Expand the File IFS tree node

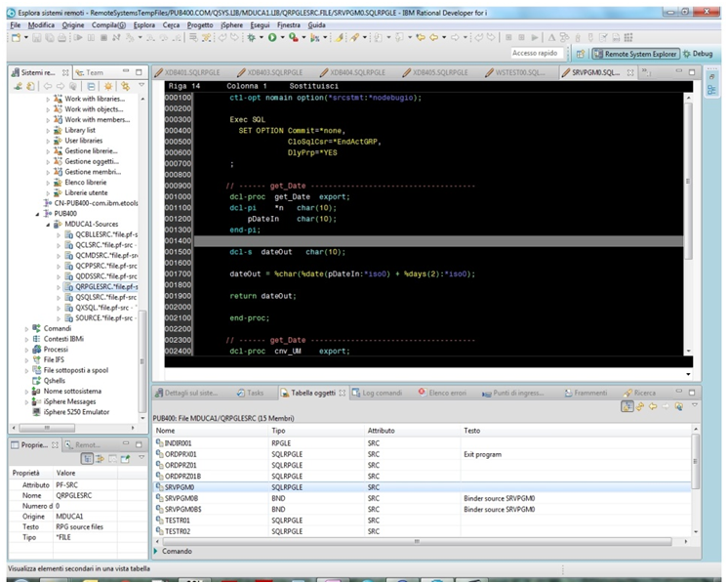26,360
